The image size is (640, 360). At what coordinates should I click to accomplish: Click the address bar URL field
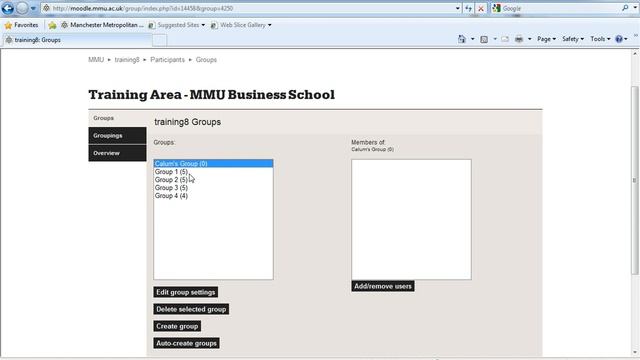click(x=250, y=8)
